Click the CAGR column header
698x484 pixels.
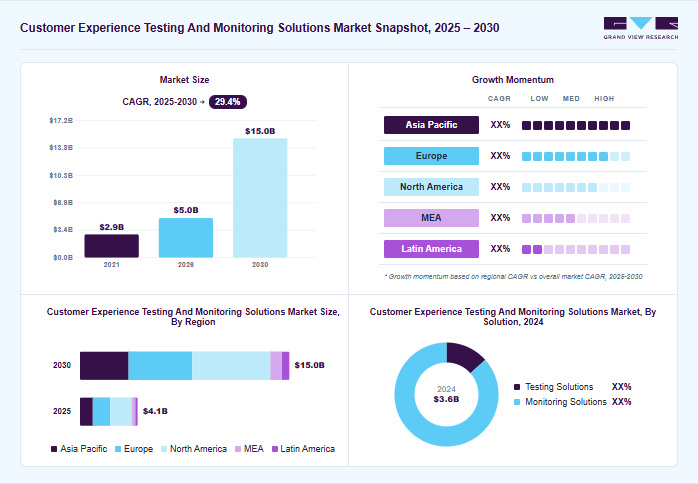[x=499, y=98]
